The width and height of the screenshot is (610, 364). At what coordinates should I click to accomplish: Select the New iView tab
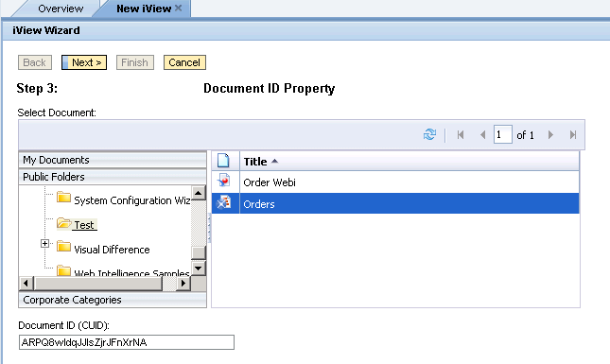tap(144, 9)
